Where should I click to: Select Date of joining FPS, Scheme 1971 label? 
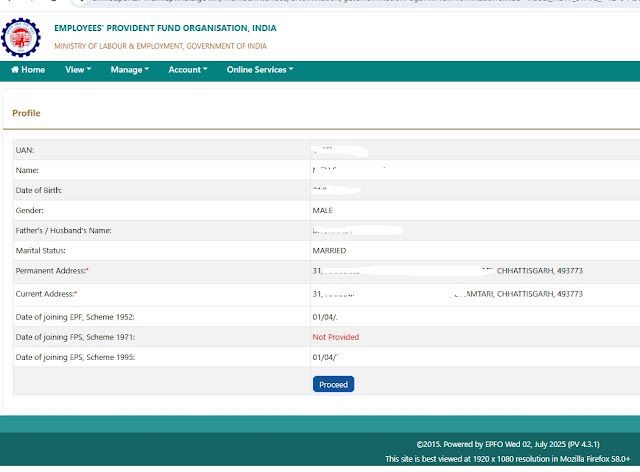[75, 337]
